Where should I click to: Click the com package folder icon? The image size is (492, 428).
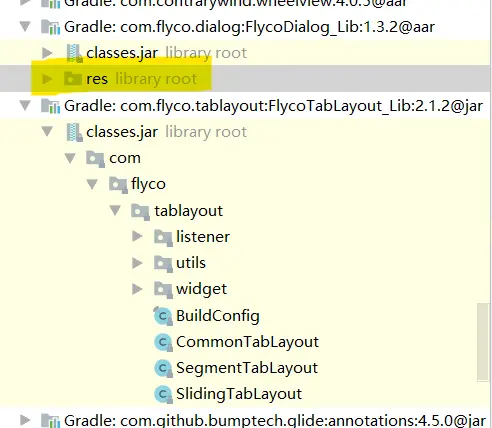(x=96, y=159)
